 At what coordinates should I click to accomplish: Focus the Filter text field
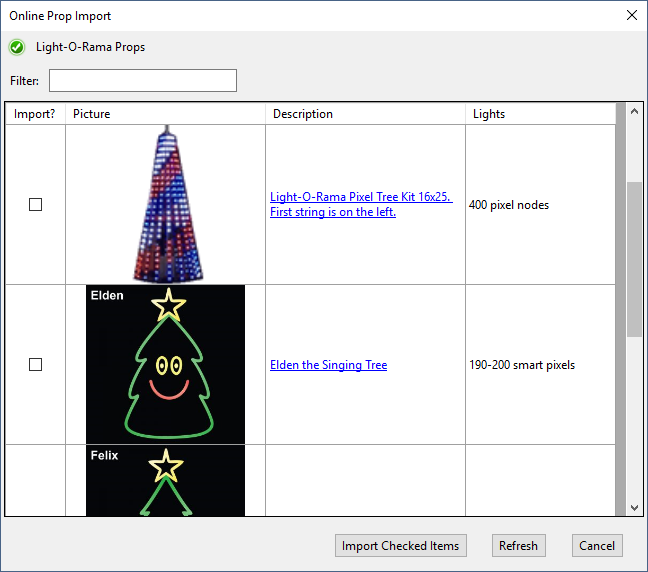tap(143, 80)
